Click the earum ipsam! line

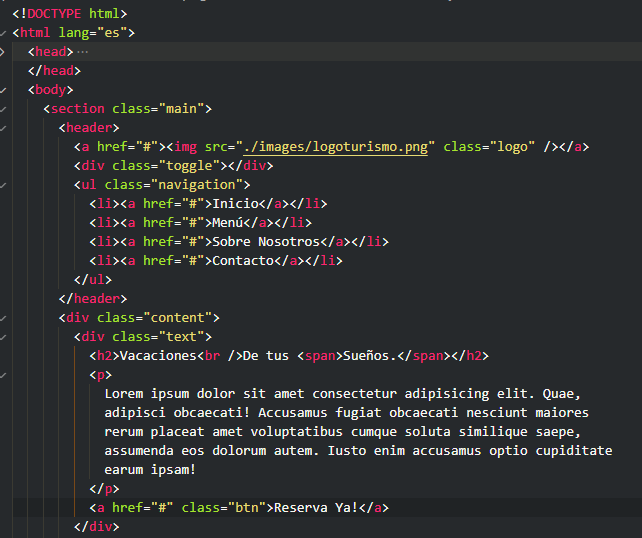pos(150,470)
